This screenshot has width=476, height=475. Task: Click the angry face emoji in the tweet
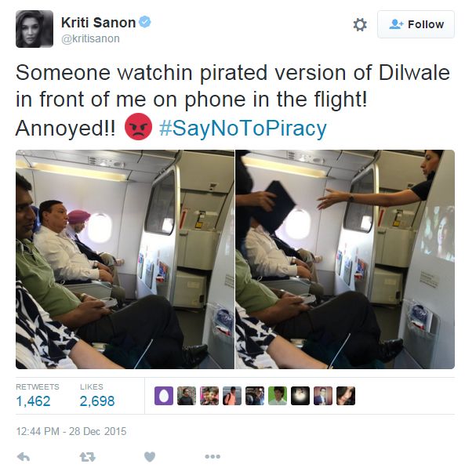click(138, 126)
